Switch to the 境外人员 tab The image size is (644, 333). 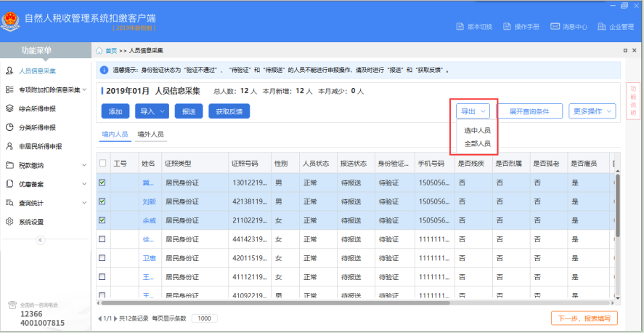click(151, 135)
